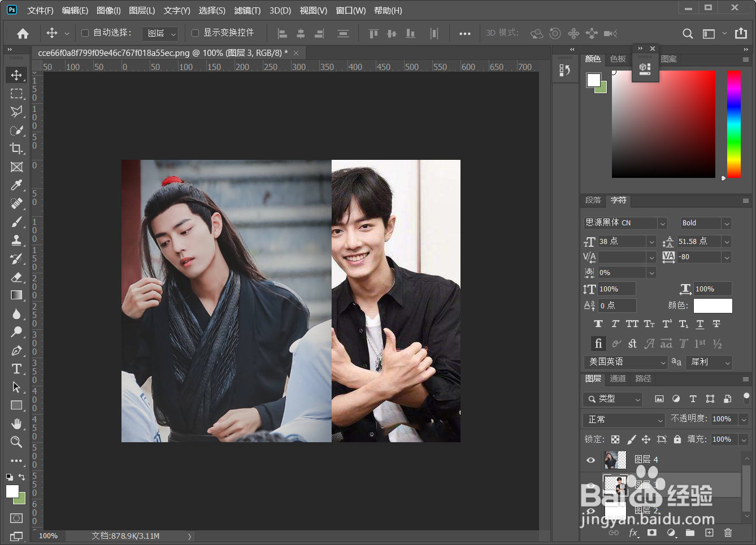The image size is (756, 545).
Task: Toggle Faux Bold text style button
Action: (x=598, y=324)
